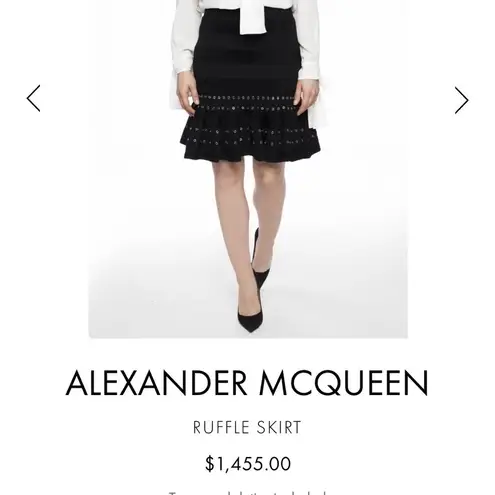Show the image before this one
The image size is (495, 495).
[33, 98]
